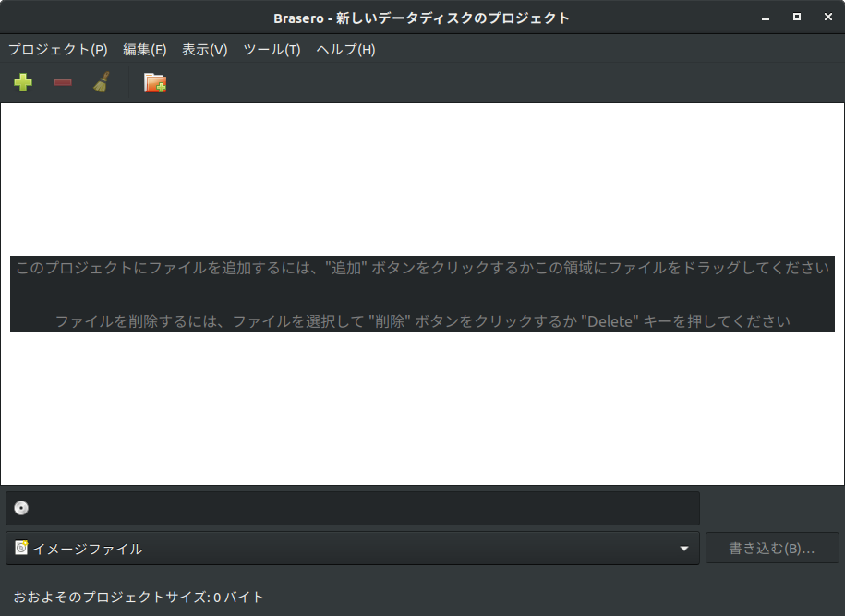Click the 書き込む(B)... burn button
This screenshot has width=845, height=616.
click(772, 549)
